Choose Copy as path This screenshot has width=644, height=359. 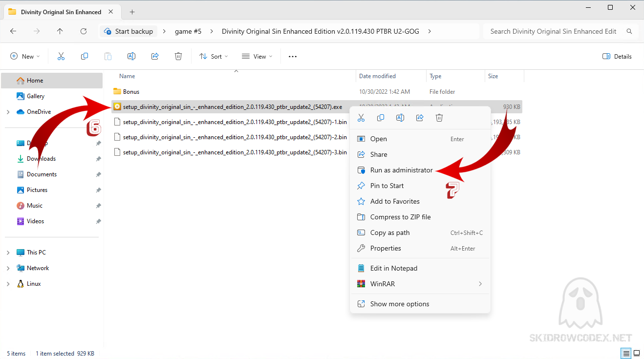tap(420, 232)
